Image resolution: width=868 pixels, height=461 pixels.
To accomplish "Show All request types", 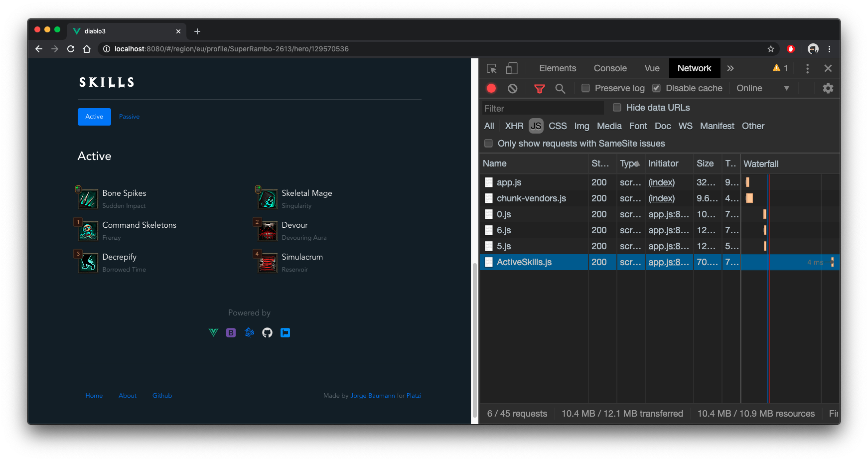I will click(x=489, y=126).
